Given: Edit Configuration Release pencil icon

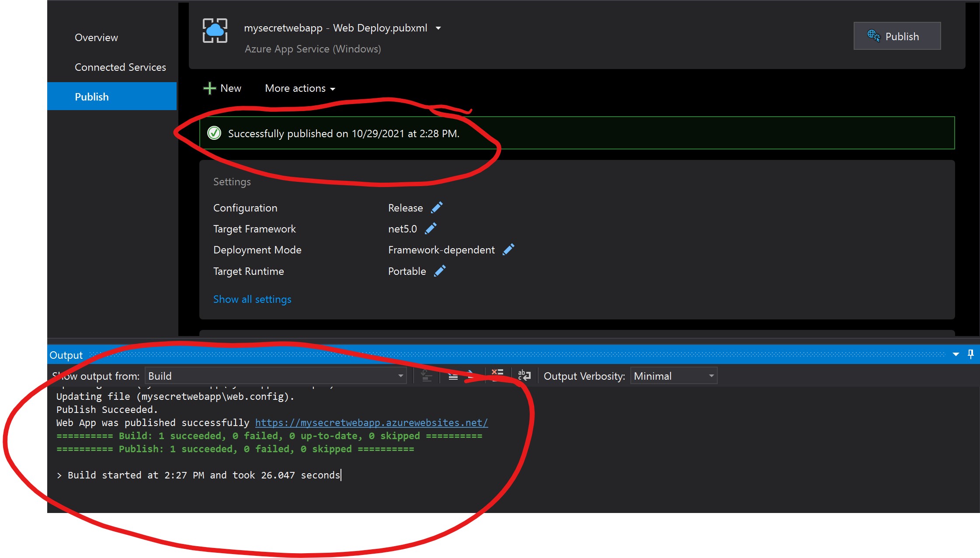Looking at the screenshot, I should pyautogui.click(x=437, y=208).
